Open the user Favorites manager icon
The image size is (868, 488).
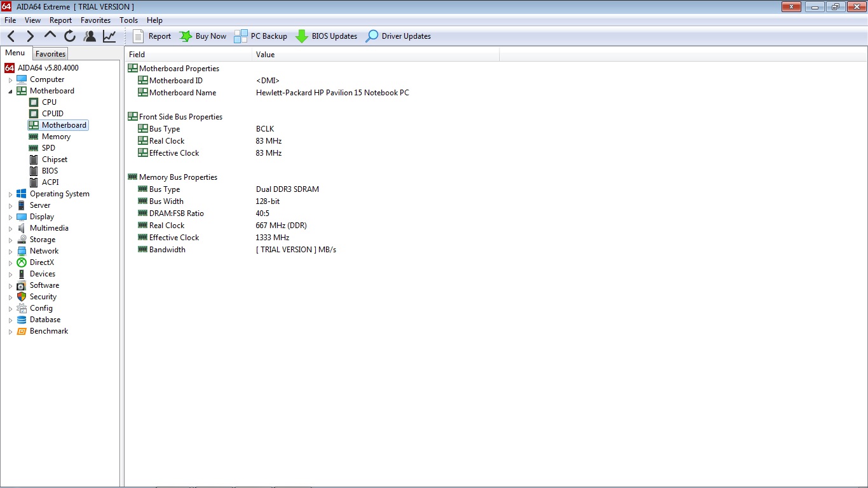click(x=90, y=36)
